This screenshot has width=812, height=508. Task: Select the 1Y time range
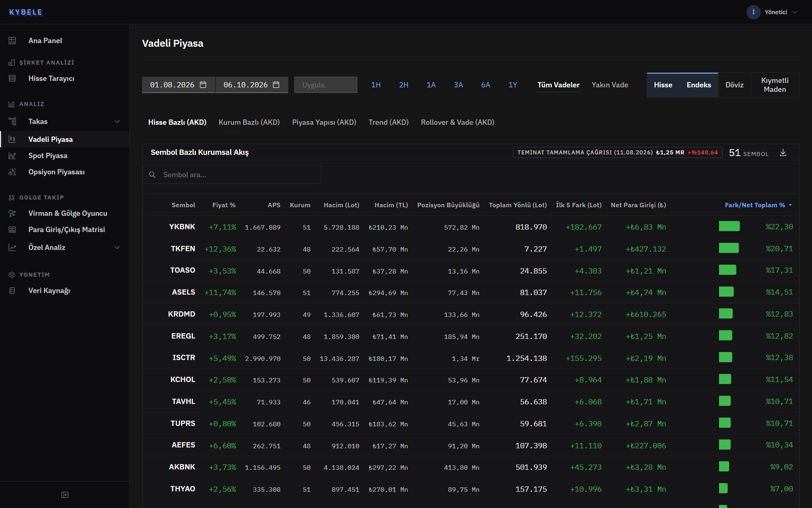(x=513, y=85)
